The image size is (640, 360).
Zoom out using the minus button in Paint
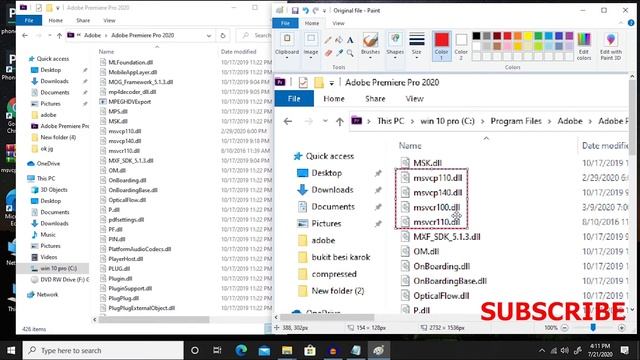coord(564,328)
